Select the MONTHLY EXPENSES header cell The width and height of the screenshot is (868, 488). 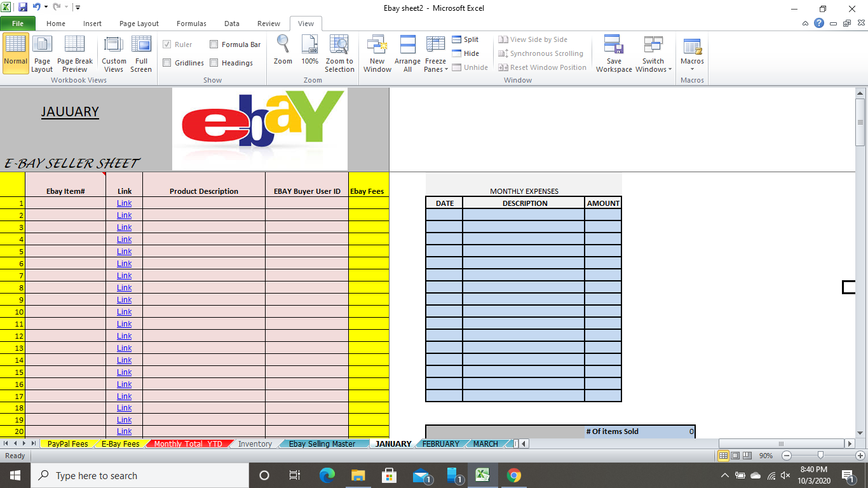(524, 191)
